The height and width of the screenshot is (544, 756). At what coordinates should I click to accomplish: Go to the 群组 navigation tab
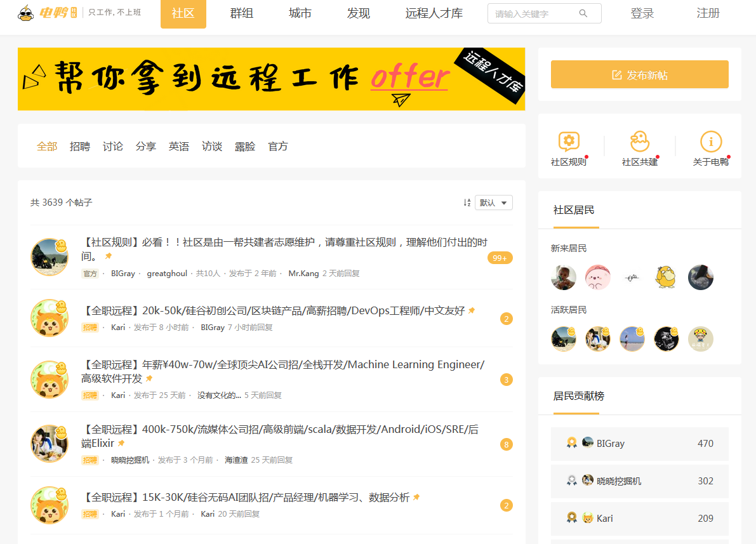(x=242, y=13)
